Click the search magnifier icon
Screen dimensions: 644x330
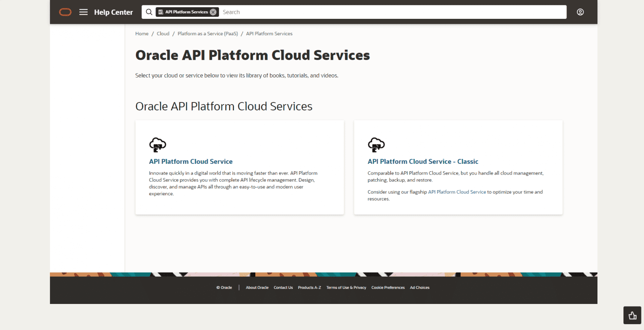click(149, 12)
